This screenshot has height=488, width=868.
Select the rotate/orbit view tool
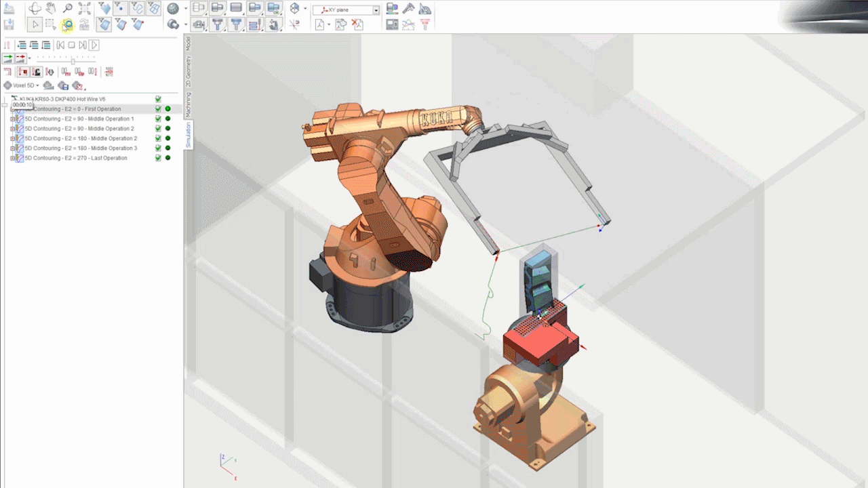pyautogui.click(x=35, y=8)
